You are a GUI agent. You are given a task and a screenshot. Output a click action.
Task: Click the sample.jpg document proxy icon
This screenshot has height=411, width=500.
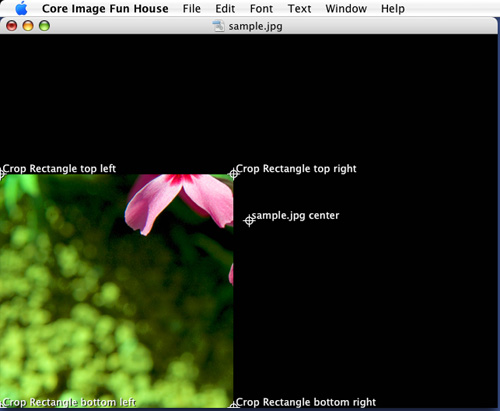218,26
